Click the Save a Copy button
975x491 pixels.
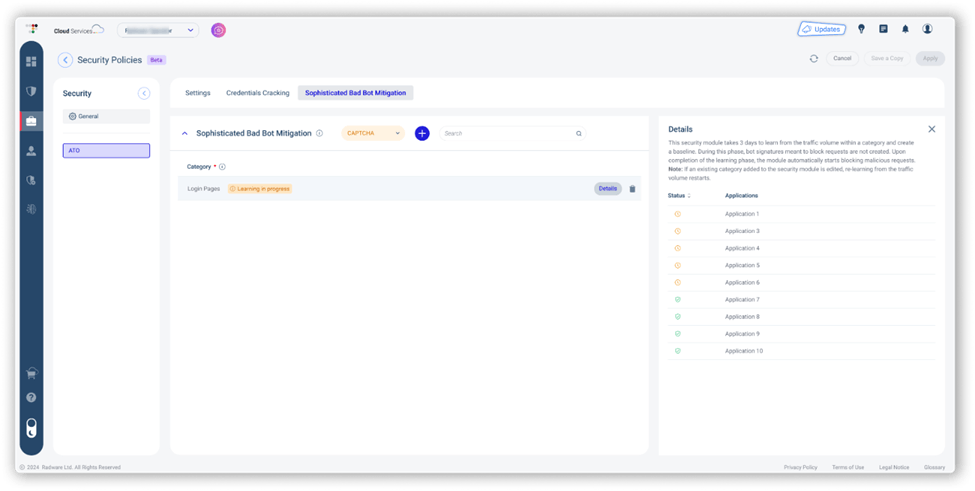[887, 58]
